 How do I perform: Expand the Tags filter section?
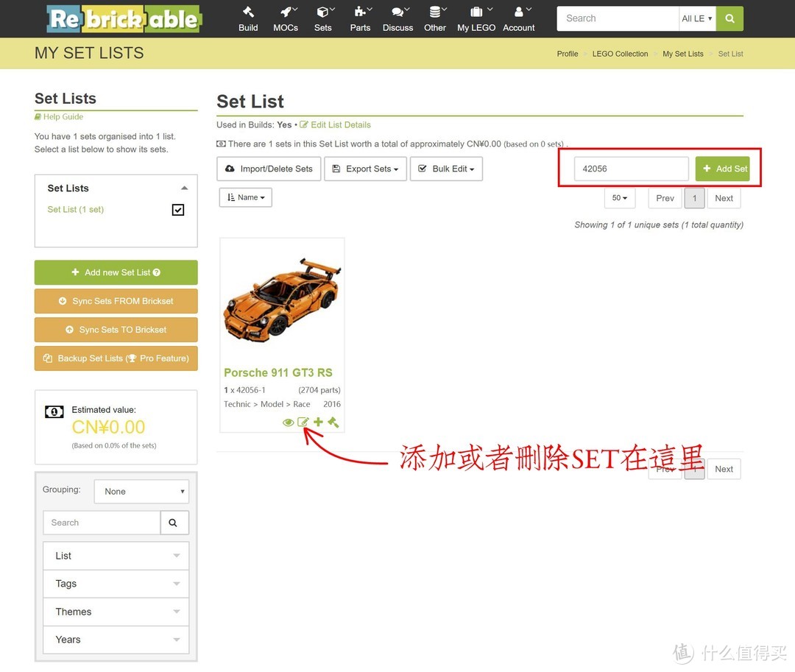(x=116, y=584)
